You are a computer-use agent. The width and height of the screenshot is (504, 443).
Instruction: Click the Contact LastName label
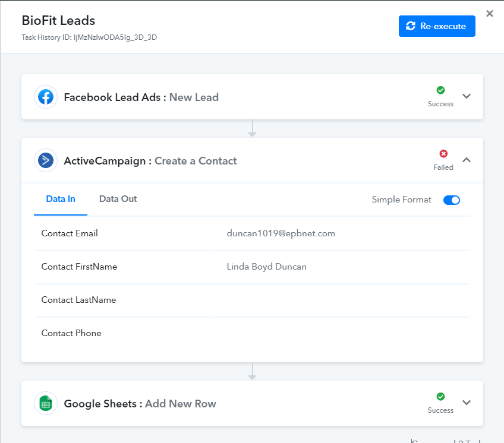78,300
